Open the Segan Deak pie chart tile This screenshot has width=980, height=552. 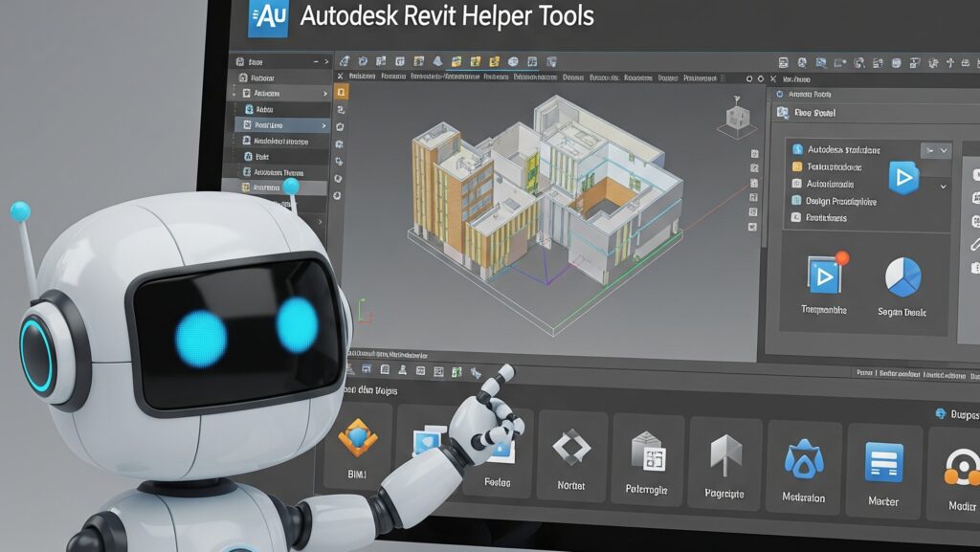902,286
